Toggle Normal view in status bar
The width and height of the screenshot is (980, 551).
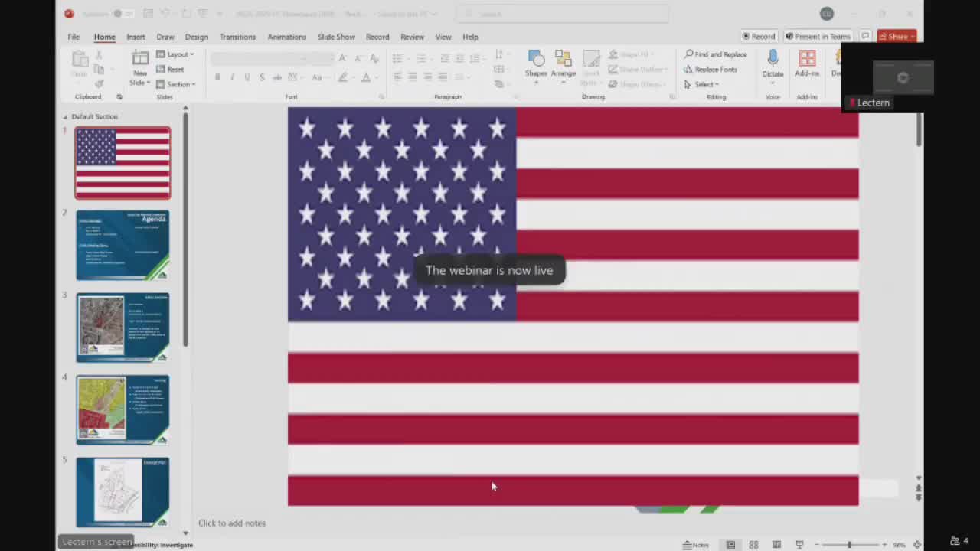click(x=730, y=544)
